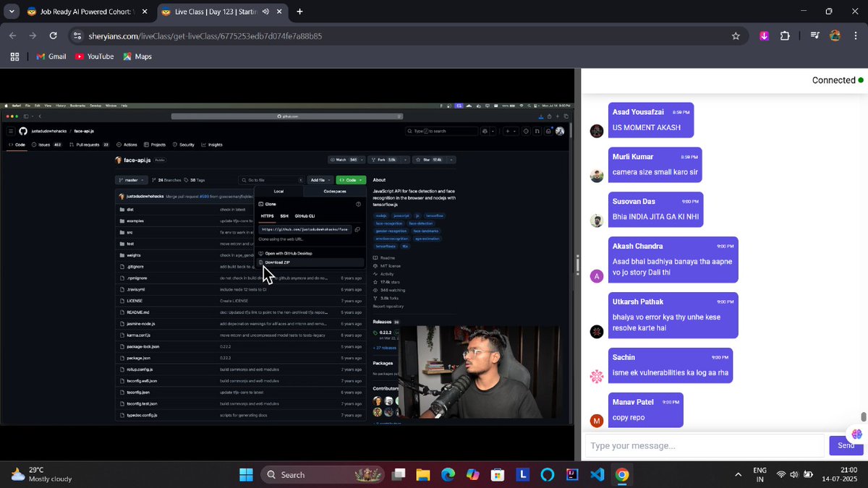Click Manav Patel's letter M avatar

597,421
